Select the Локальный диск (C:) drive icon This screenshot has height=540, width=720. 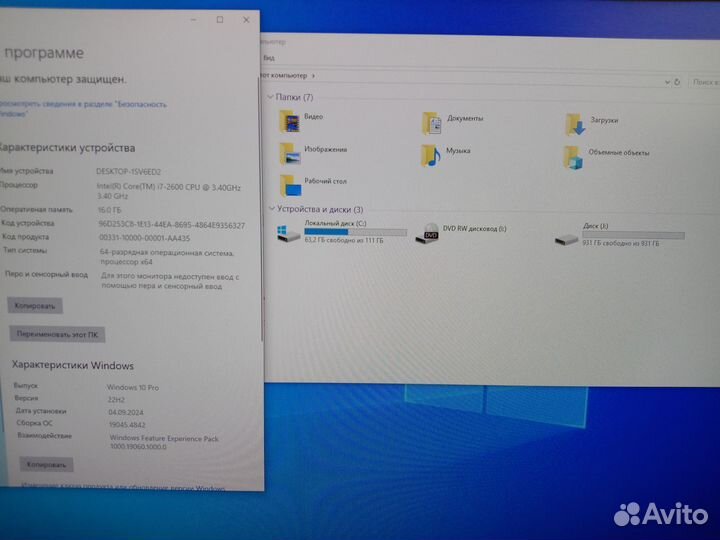(x=287, y=232)
